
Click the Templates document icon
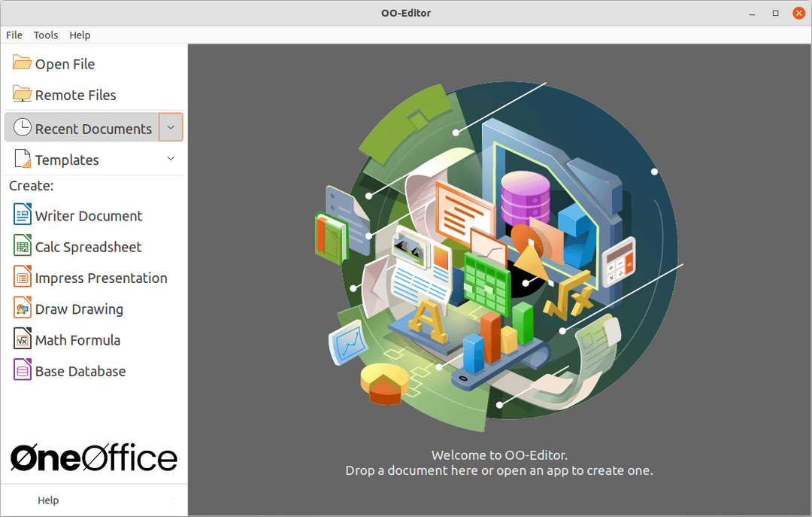(x=23, y=159)
